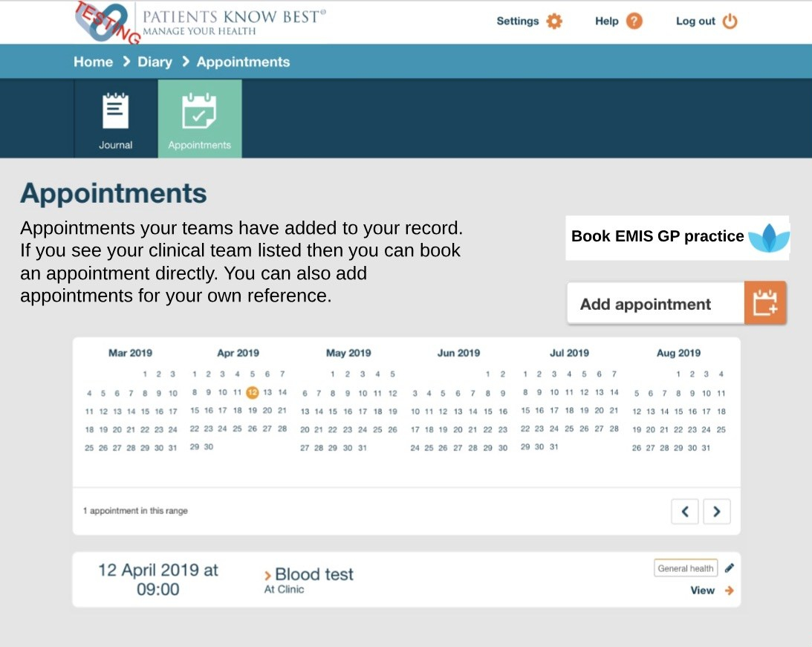Select the Appointments calendar icon
Screen dimensions: 812x647
199,113
